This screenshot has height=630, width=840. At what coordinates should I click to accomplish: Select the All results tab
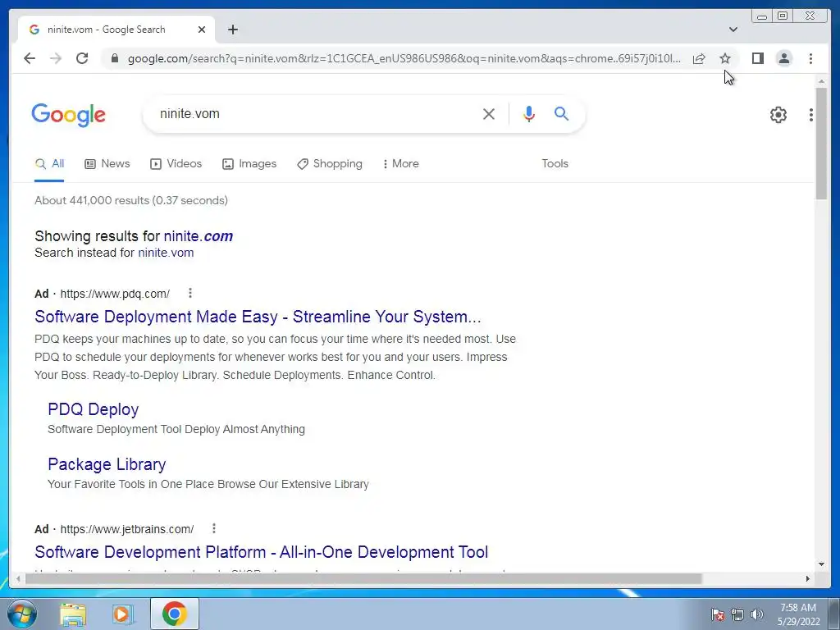[x=49, y=163]
